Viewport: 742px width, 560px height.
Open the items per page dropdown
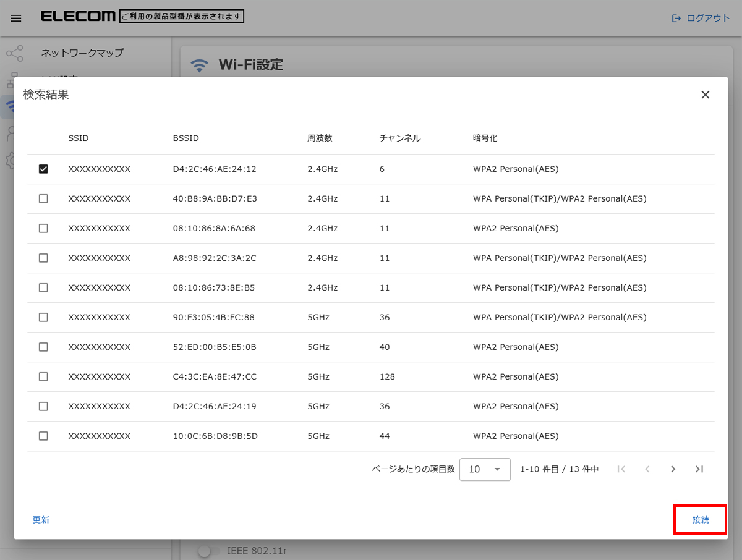tap(485, 469)
